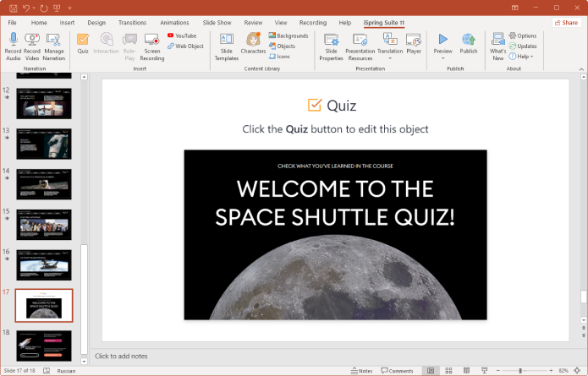Image resolution: width=588 pixels, height=376 pixels.
Task: Click the zoom slider handle
Action: coord(520,370)
